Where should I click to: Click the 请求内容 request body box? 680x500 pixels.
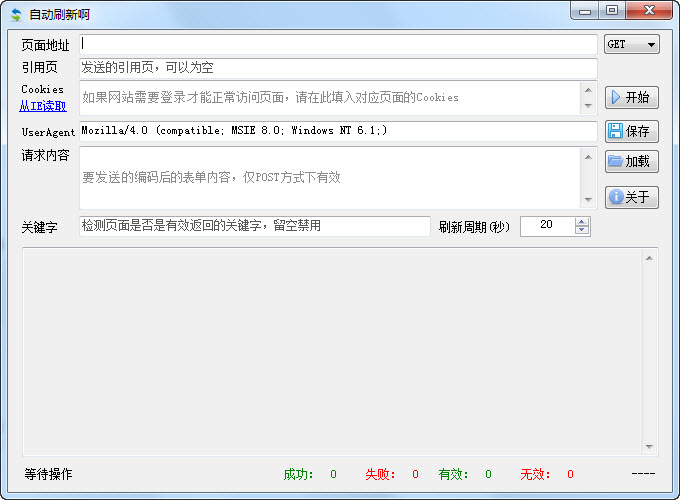(330, 177)
